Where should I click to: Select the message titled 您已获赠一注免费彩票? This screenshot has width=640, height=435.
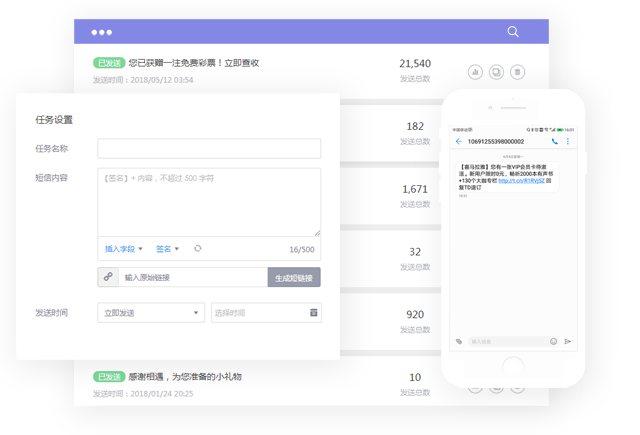click(194, 63)
